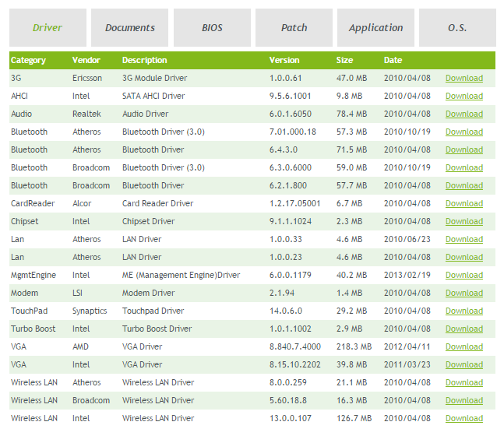Image resolution: width=504 pixels, height=436 pixels.
Task: Download Broadcom Bluetooth Driver (3.0) version 6.3.0.6000
Action: click(x=464, y=167)
